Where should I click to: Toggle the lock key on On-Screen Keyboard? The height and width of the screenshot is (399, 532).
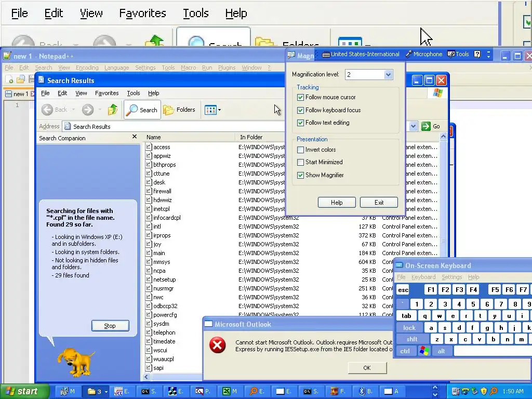click(x=409, y=328)
